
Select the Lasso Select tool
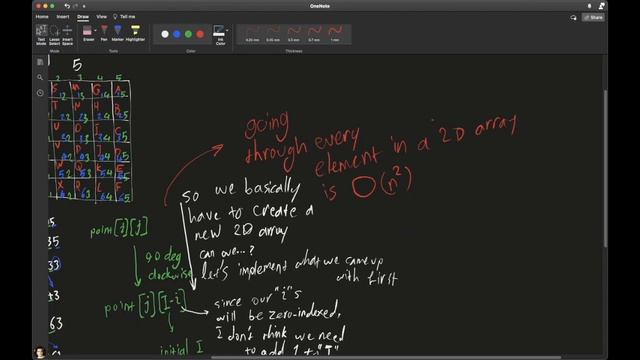click(54, 35)
